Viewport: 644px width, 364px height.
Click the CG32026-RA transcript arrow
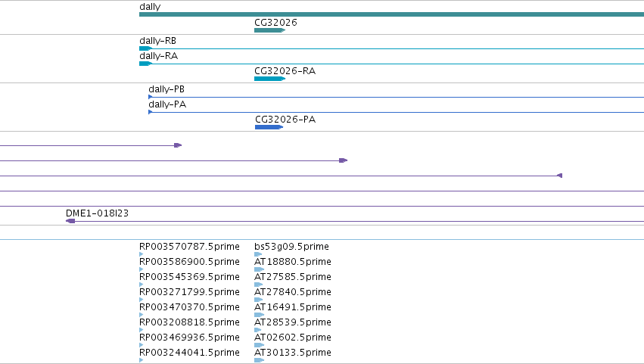(270, 79)
